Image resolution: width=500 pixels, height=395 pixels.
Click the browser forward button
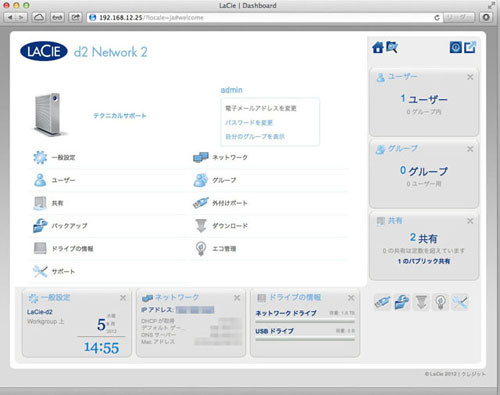point(21,17)
